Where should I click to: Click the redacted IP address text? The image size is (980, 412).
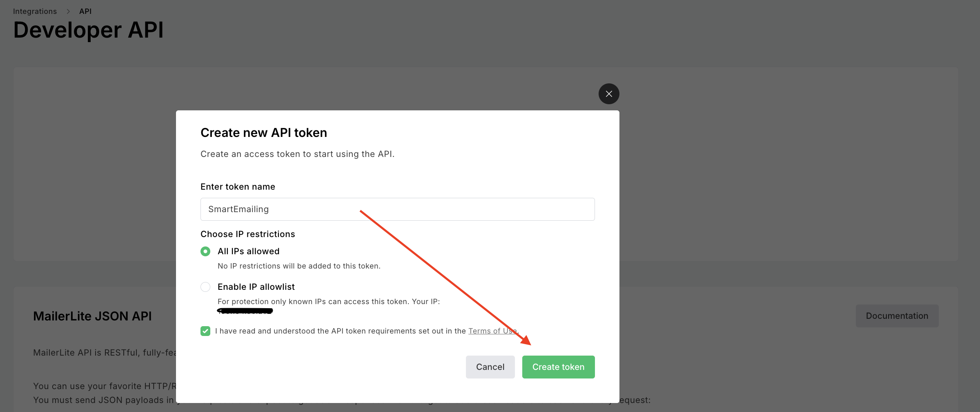coord(245,311)
